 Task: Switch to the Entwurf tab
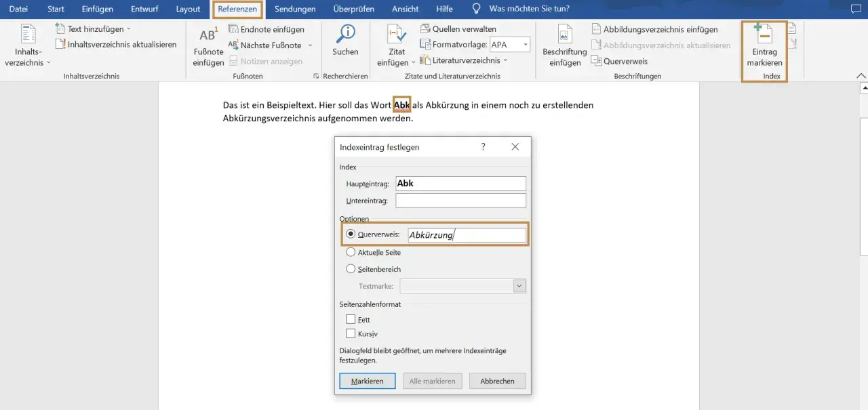coord(144,9)
